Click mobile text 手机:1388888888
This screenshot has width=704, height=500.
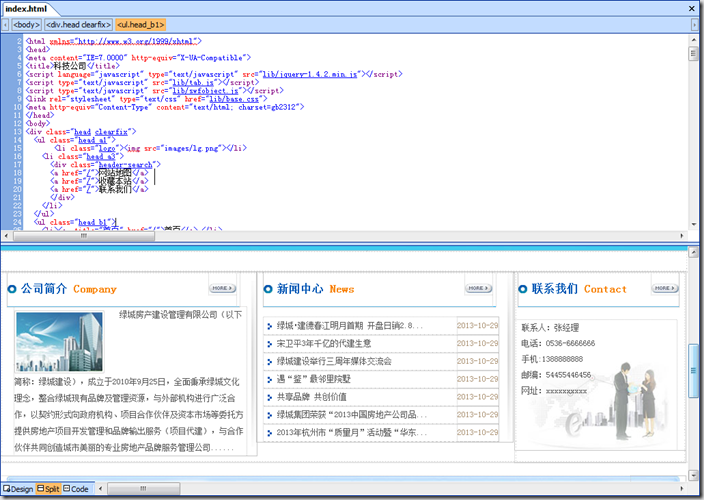click(x=552, y=359)
